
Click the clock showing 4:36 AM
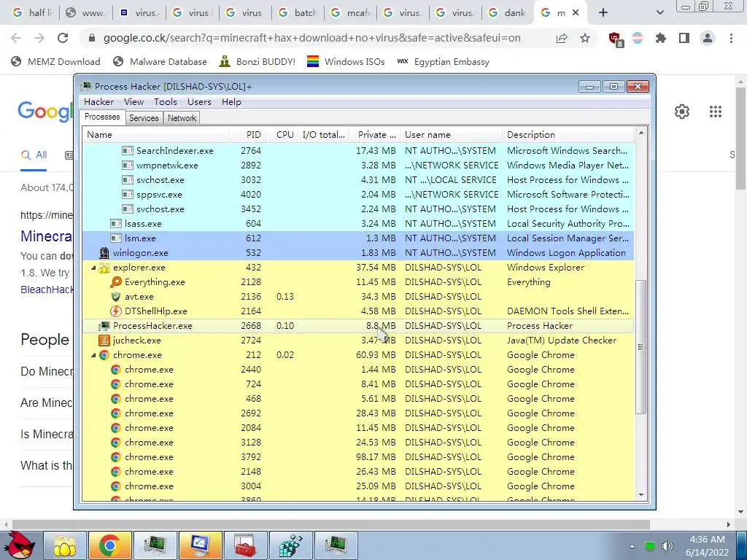click(x=708, y=540)
